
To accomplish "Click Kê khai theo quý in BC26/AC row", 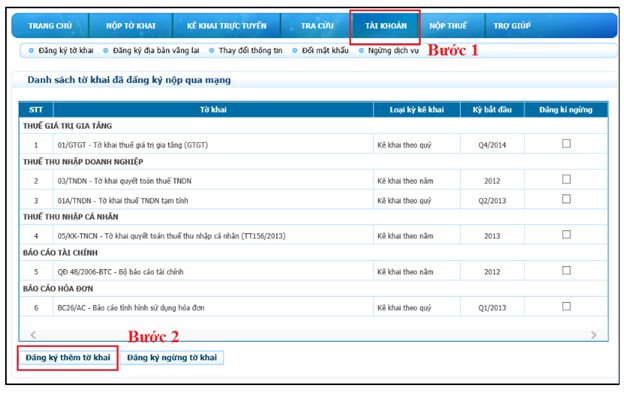I will pos(404,308).
